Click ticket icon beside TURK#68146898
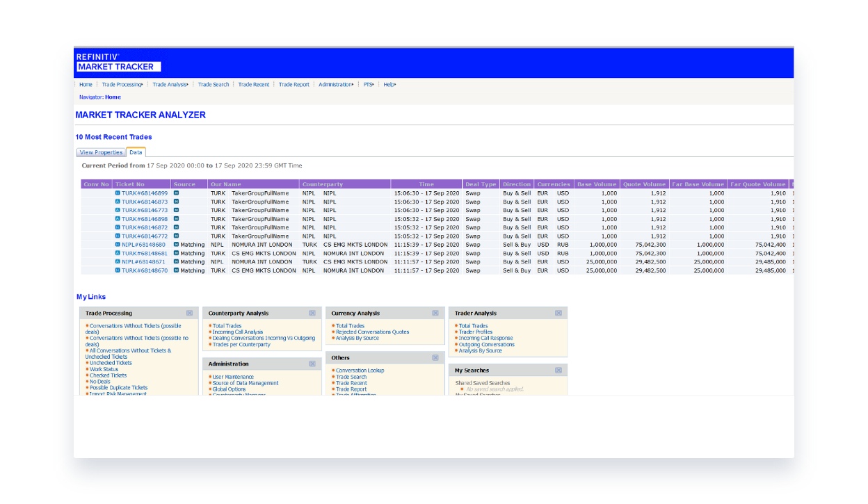 tap(118, 219)
